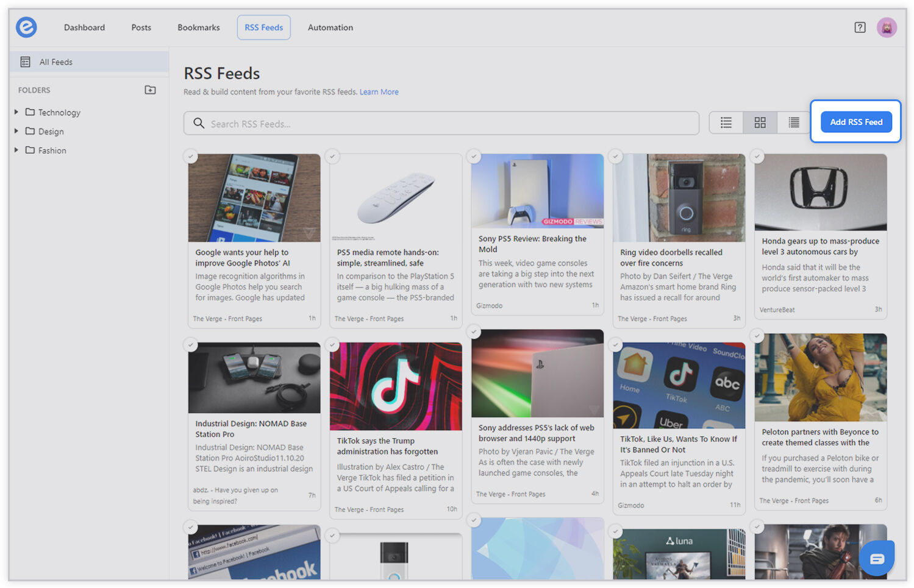Switch to grid view layout icon

coord(760,123)
